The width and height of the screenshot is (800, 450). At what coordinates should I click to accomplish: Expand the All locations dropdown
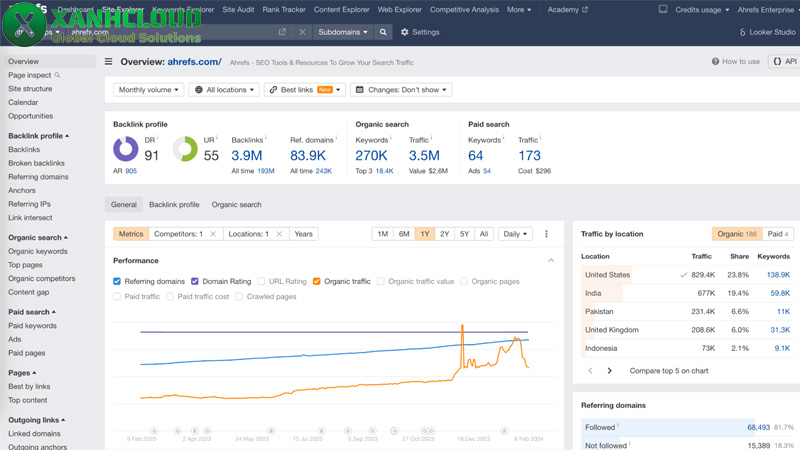click(x=224, y=90)
